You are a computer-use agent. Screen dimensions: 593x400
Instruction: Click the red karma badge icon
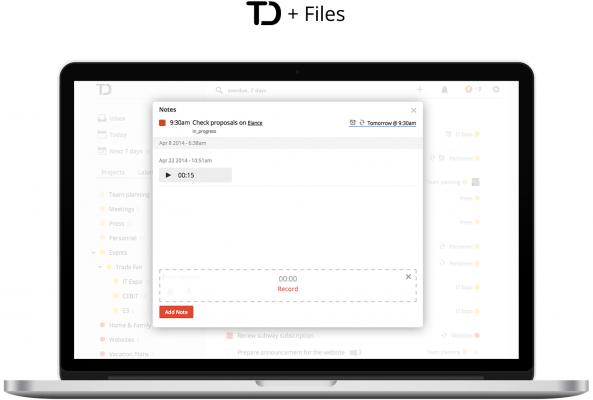469,89
